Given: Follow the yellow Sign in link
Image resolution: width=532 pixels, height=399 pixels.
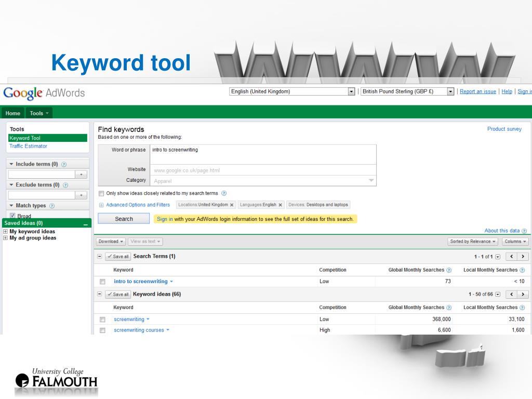Looking at the screenshot, I should 165,219.
